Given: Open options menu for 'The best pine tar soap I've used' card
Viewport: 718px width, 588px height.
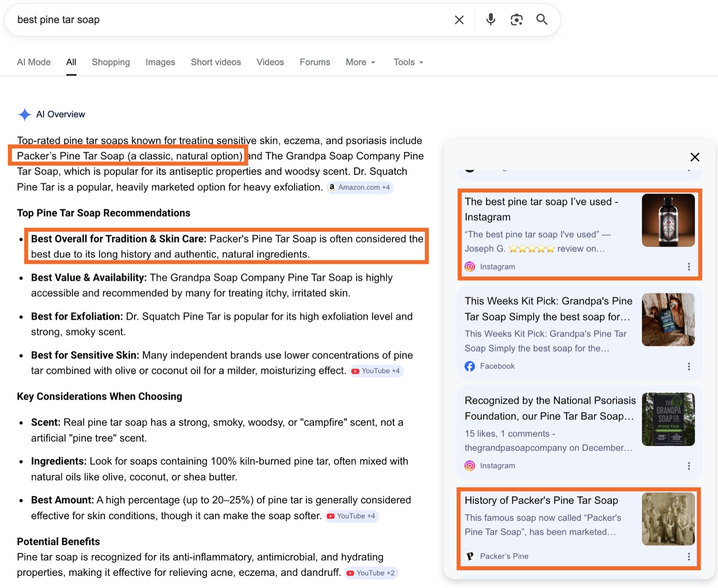Looking at the screenshot, I should tap(689, 267).
